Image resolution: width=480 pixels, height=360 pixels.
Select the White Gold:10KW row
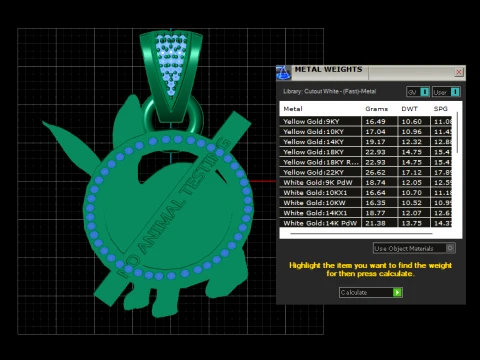(366, 203)
